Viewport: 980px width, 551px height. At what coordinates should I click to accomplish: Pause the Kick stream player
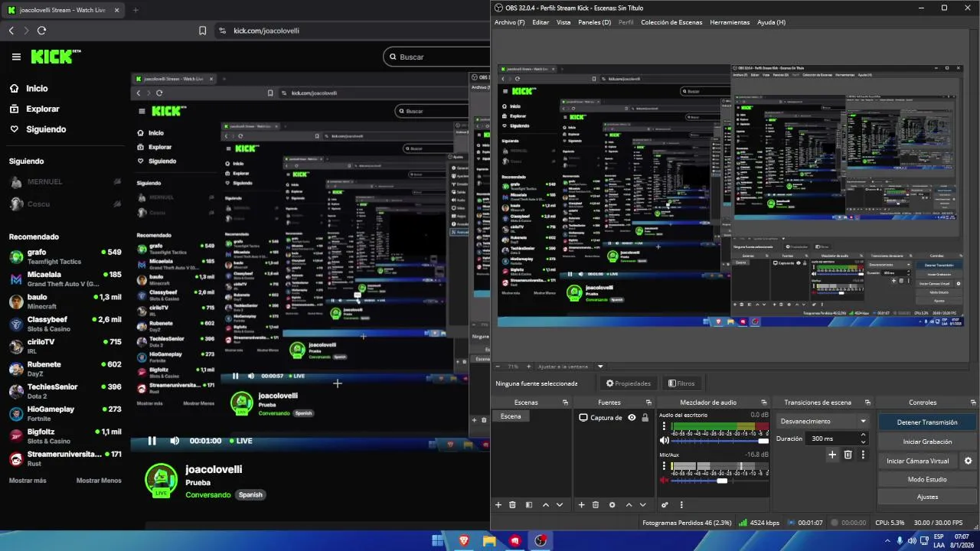pos(152,441)
